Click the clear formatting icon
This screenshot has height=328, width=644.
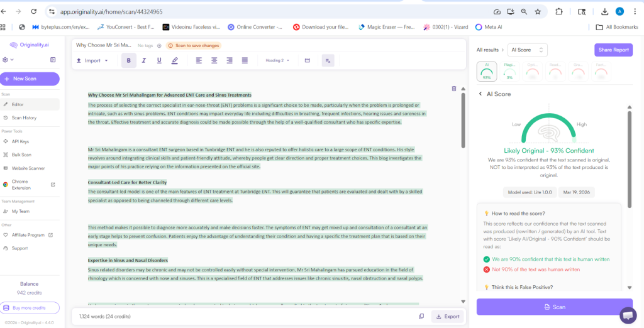coord(328,60)
